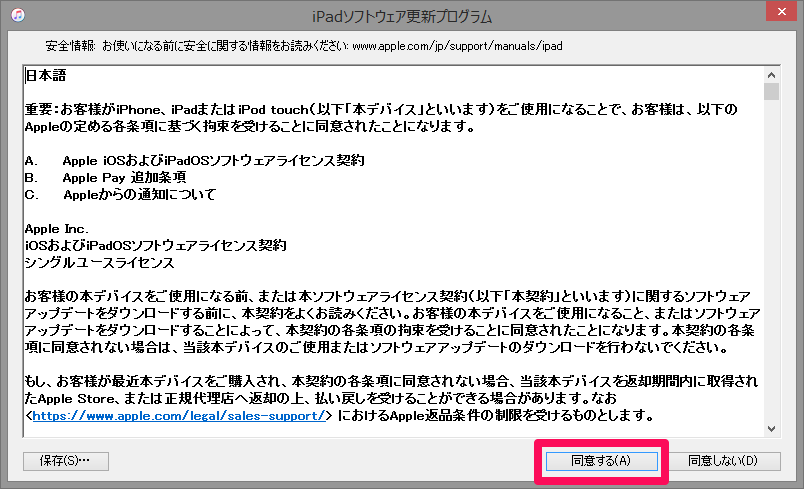804x489 pixels.
Task: Click the scrollbar up arrow
Action: [771, 75]
